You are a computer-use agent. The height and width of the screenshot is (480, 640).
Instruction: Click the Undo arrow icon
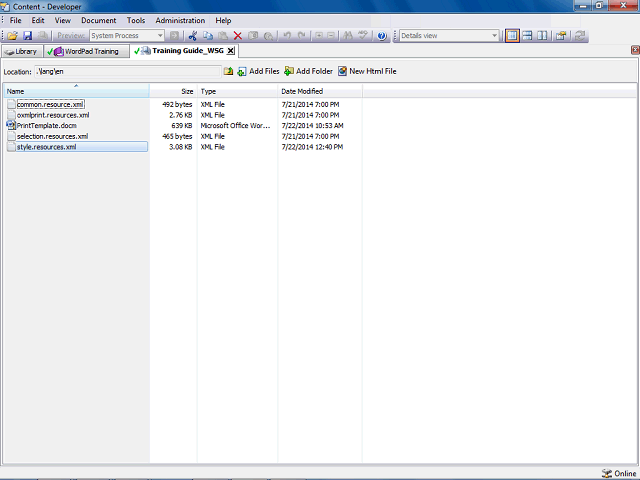pos(287,36)
